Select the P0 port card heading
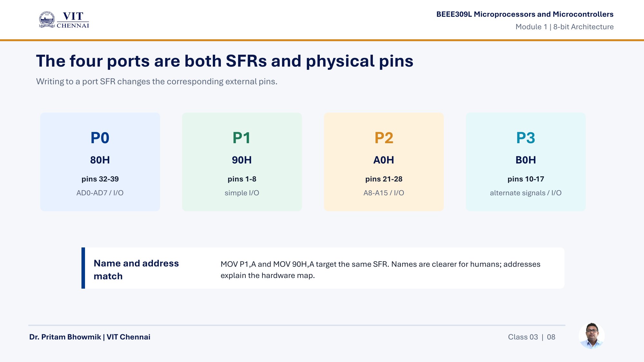 pyautogui.click(x=100, y=138)
